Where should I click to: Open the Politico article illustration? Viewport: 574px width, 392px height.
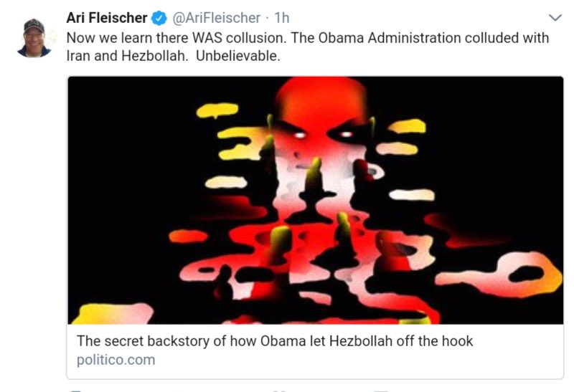[315, 201]
